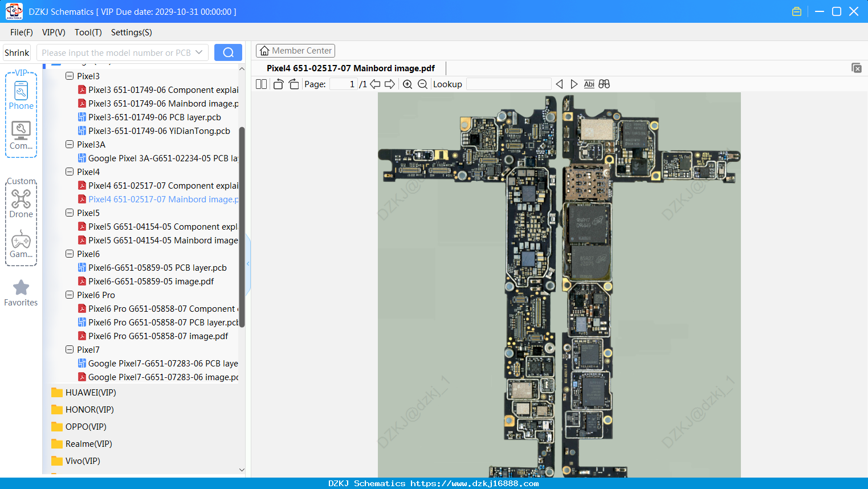Click the DZKJ app logo
Screen dimensions: 868x489
14,11
